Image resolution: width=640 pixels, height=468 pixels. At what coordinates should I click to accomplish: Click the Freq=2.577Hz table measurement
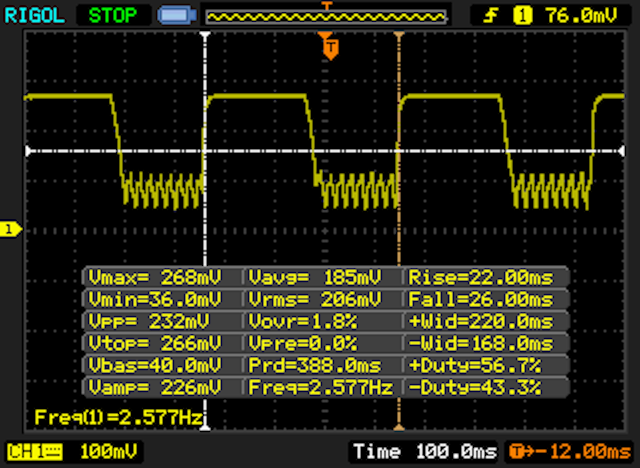pos(320,387)
